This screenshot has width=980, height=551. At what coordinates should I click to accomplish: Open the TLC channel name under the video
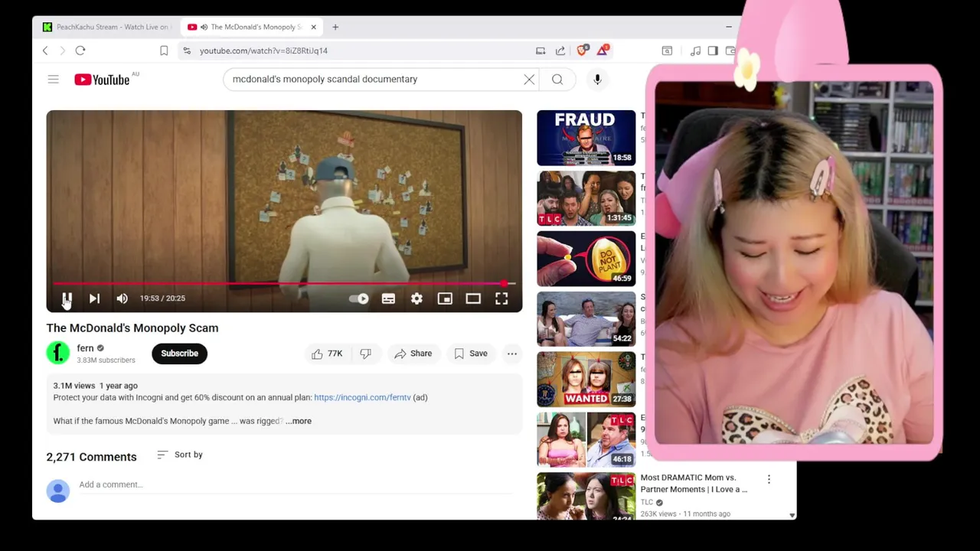coord(647,503)
